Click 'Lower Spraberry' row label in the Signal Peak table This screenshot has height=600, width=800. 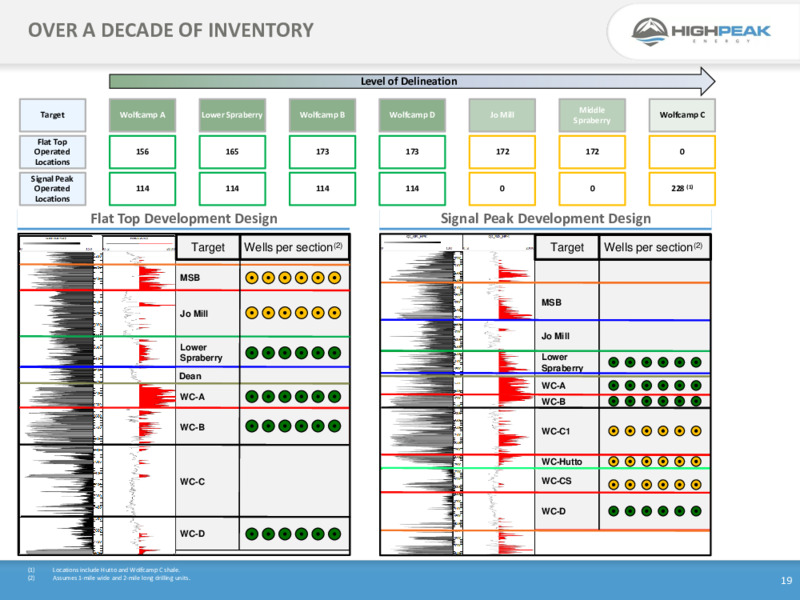562,362
